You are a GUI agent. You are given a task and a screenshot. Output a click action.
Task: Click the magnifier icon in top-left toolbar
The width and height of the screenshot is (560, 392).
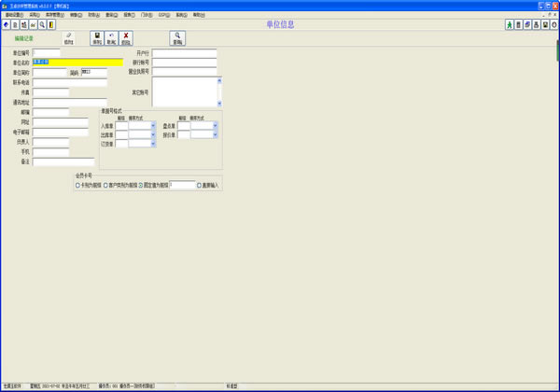[42, 24]
